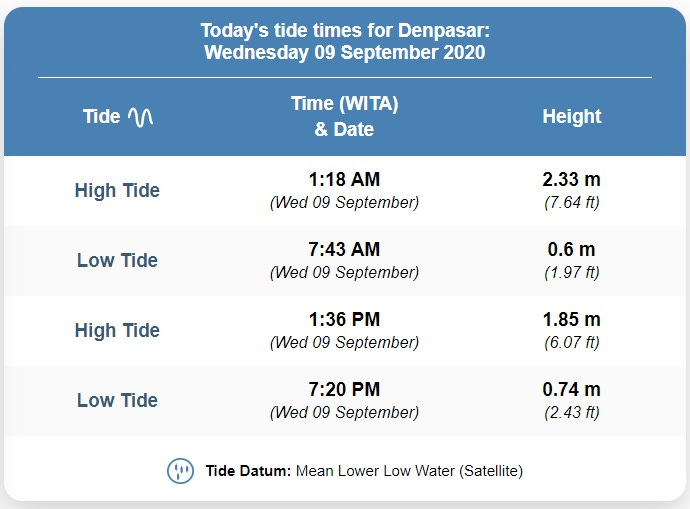Click the second High Tide row label
The image size is (690, 509).
click(x=117, y=330)
